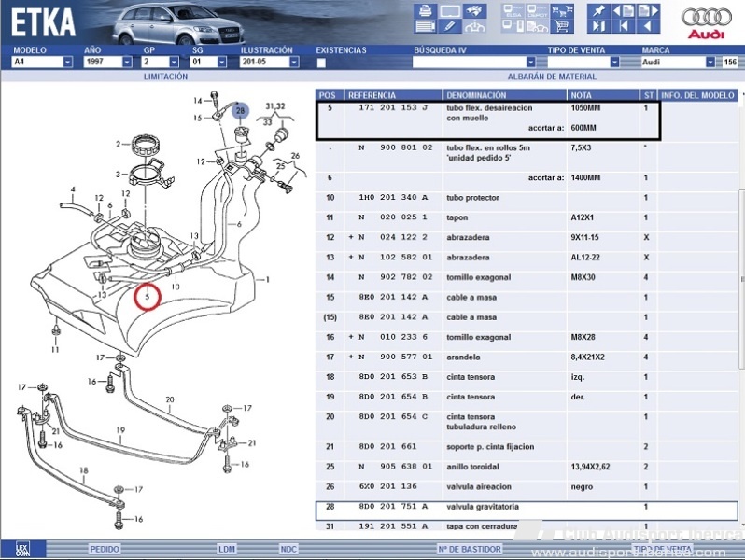Click the pushpin icon

(x=598, y=11)
